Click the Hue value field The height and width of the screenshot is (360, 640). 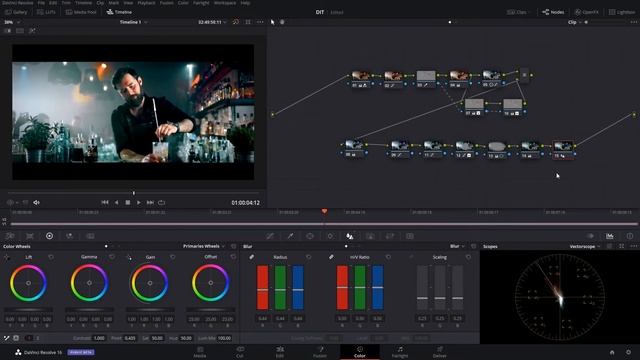[186, 338]
